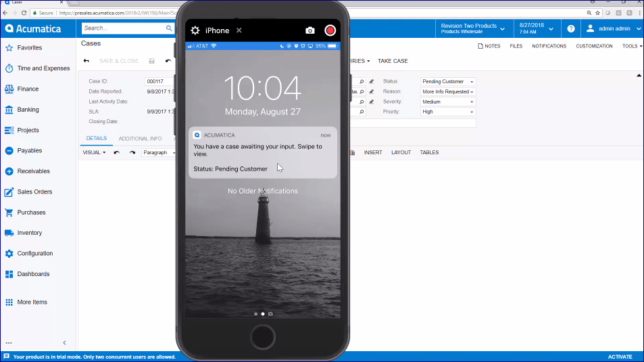This screenshot has width=644, height=362.
Task: Switch to the ADDITIONAL INFO tab
Action: (140, 139)
